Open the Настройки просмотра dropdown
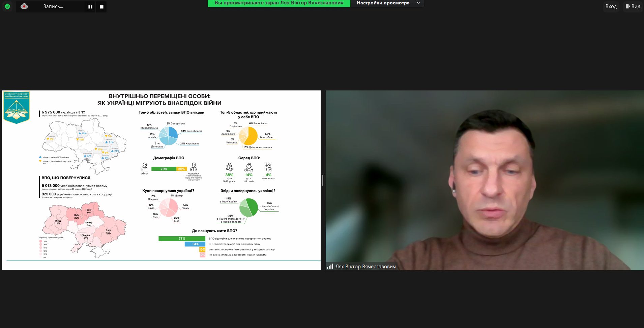644x328 pixels. pyautogui.click(x=383, y=3)
